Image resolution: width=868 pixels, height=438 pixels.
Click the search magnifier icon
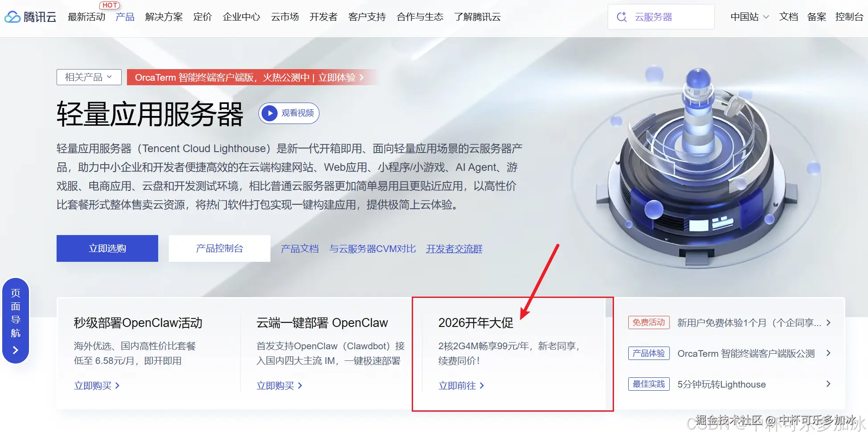point(622,17)
